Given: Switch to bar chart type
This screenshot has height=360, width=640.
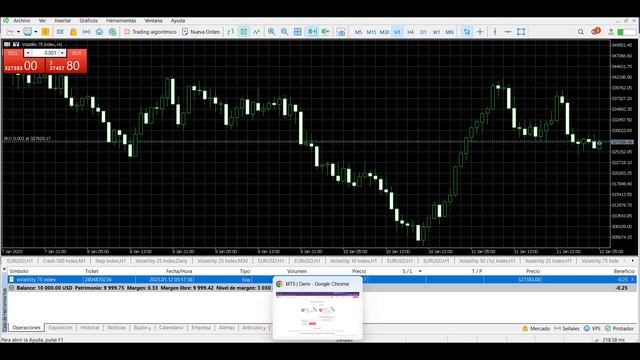Looking at the screenshot, I should [x=231, y=31].
